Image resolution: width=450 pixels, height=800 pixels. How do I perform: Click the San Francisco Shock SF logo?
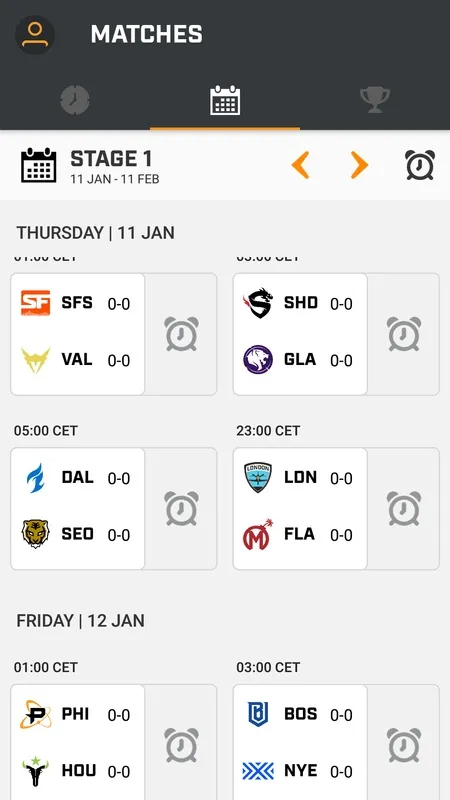click(35, 303)
